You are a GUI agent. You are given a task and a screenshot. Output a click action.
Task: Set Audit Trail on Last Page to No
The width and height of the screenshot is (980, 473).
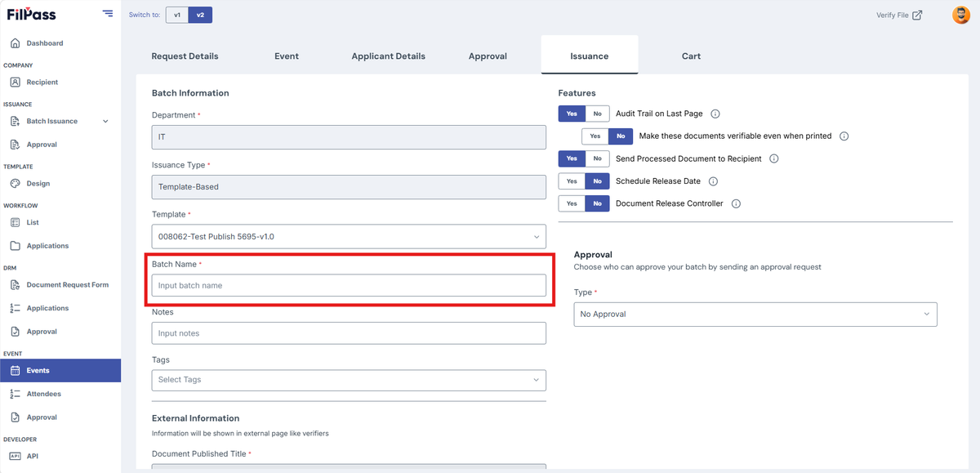[597, 114]
